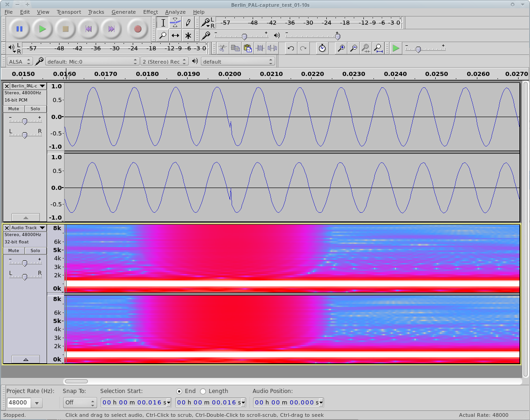Viewport: 530px width, 420px height.
Task: Open the Snap To dropdown
Action: (80, 403)
